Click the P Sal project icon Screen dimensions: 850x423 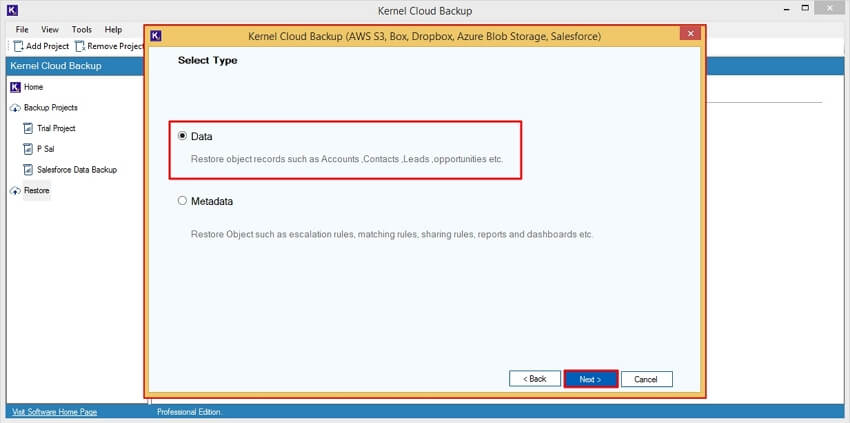[28, 149]
